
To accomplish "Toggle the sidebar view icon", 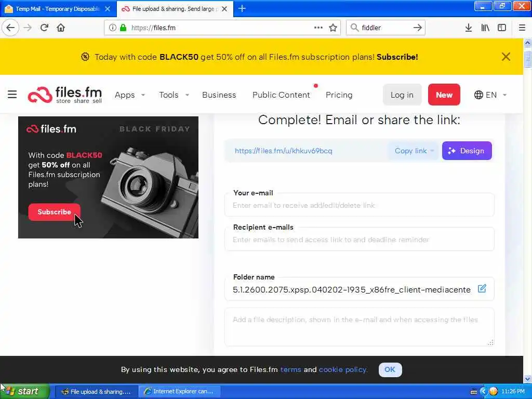I will click(x=502, y=28).
